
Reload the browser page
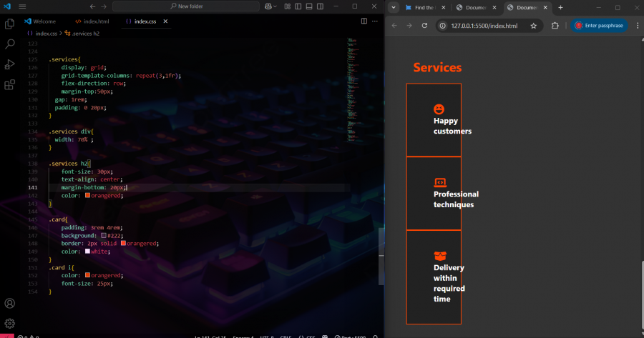[424, 26]
